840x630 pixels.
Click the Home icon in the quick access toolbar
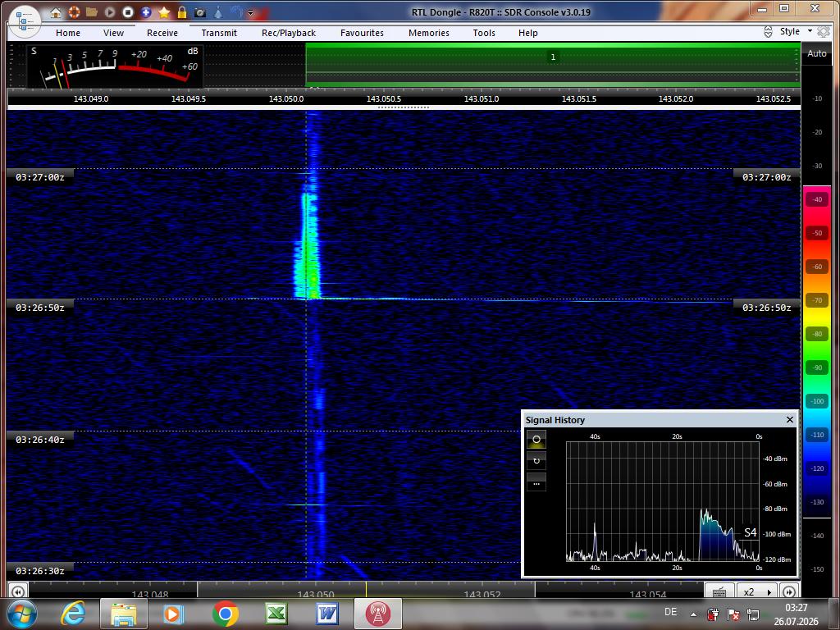coord(55,12)
